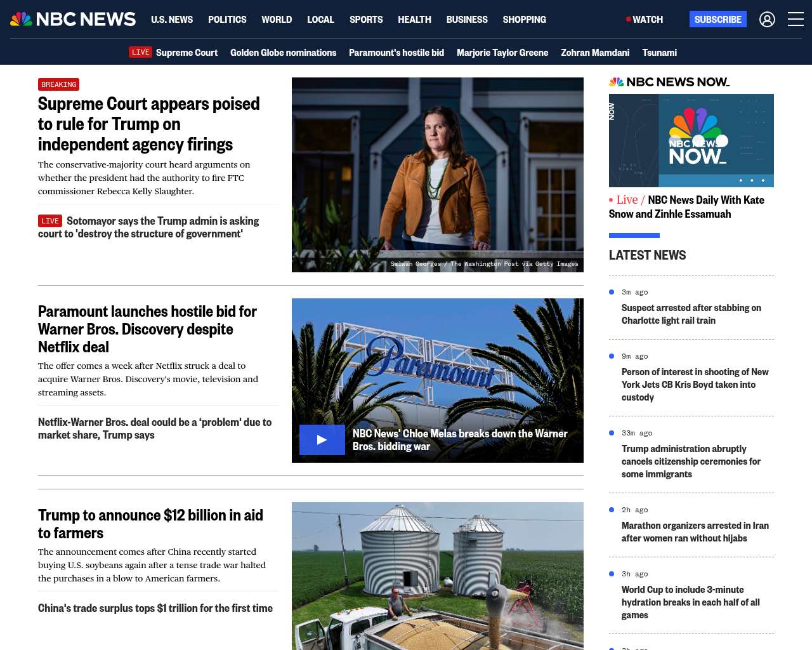The image size is (812, 650).
Task: Open the hamburger menu icon
Action: tap(796, 20)
